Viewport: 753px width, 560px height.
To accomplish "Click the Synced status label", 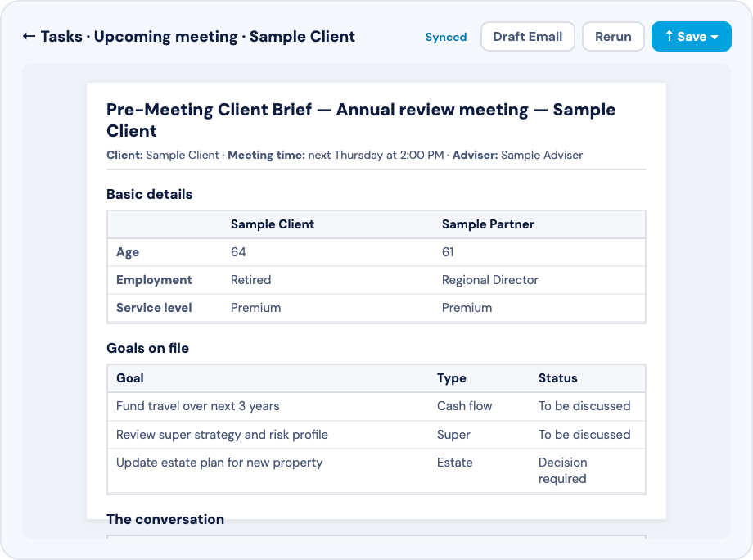I will (445, 37).
